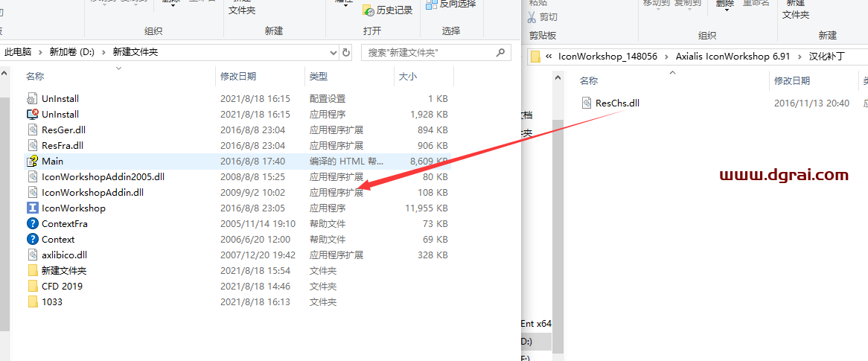Select the Context help file icon

click(32, 239)
